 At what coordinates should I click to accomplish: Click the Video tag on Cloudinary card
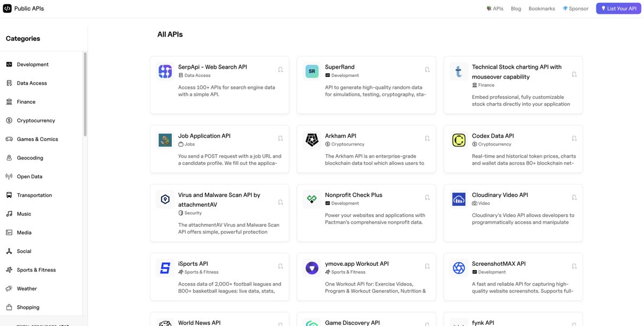coord(481,203)
